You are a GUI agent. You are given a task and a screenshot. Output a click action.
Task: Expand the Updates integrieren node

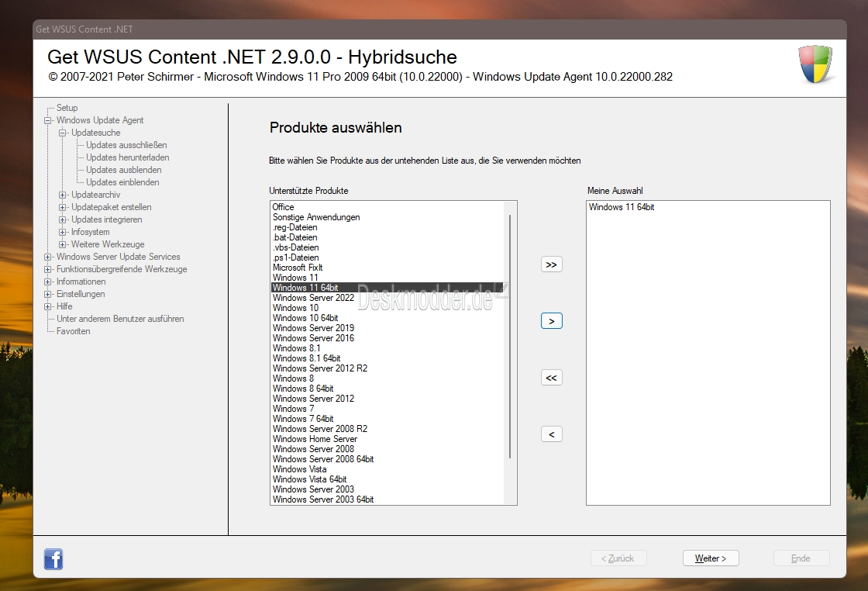click(63, 220)
